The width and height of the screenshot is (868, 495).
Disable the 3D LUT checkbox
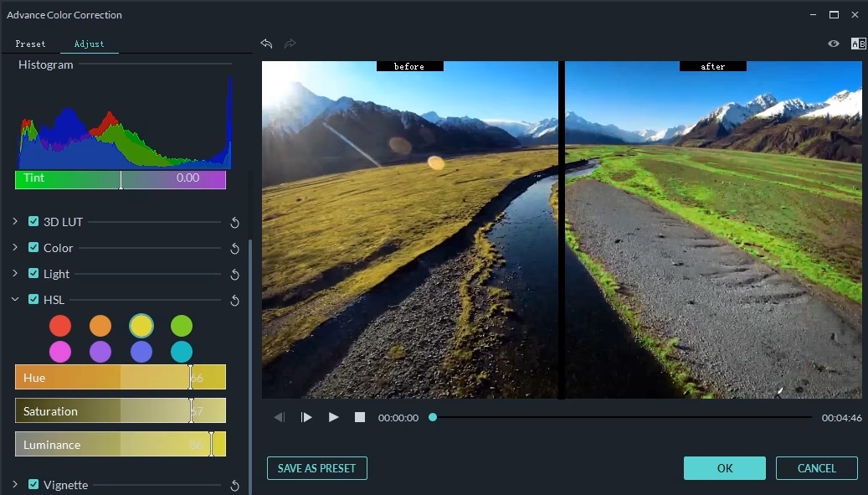pyautogui.click(x=33, y=221)
